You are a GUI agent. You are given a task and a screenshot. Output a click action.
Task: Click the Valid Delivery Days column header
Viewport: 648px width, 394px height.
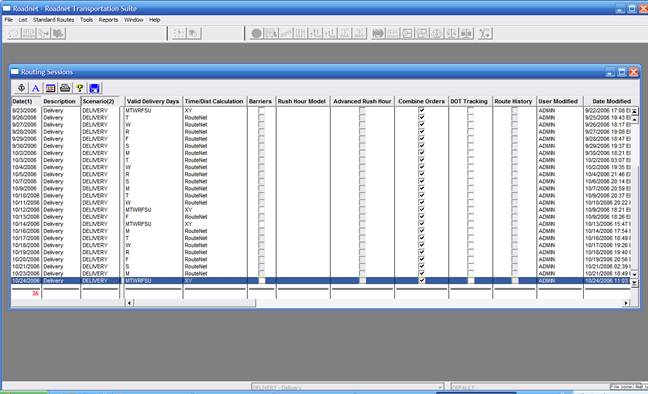153,101
